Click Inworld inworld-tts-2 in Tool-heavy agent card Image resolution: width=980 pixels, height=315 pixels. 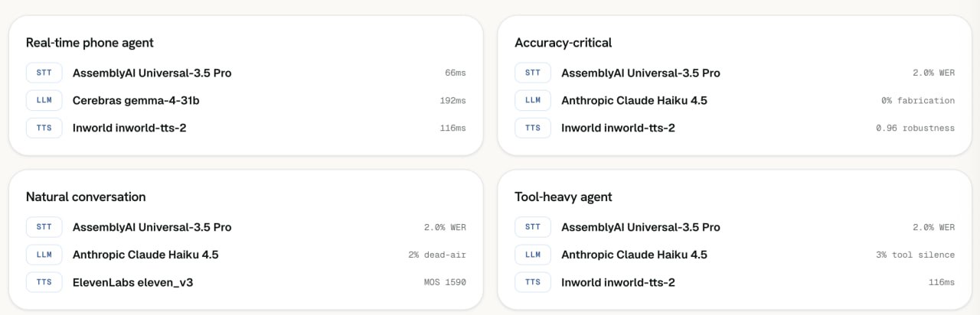pos(618,283)
